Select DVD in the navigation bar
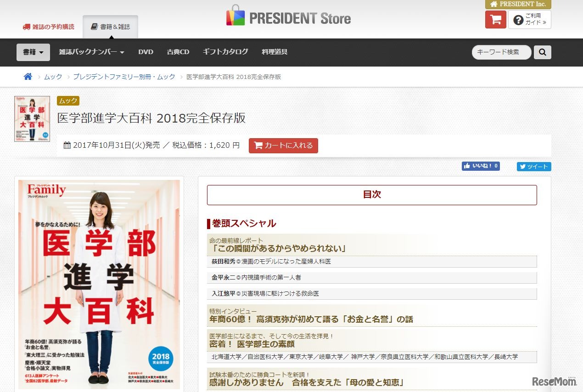Viewport: 583px width, 392px height. tap(146, 52)
